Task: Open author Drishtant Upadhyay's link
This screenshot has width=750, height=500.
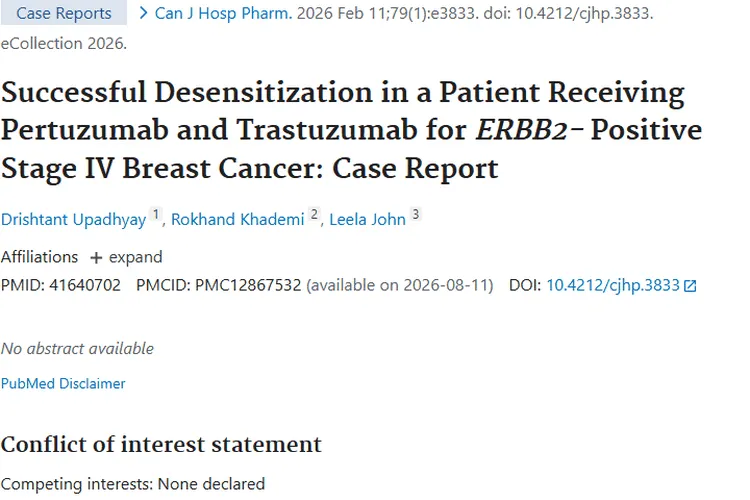Action: tap(73, 220)
